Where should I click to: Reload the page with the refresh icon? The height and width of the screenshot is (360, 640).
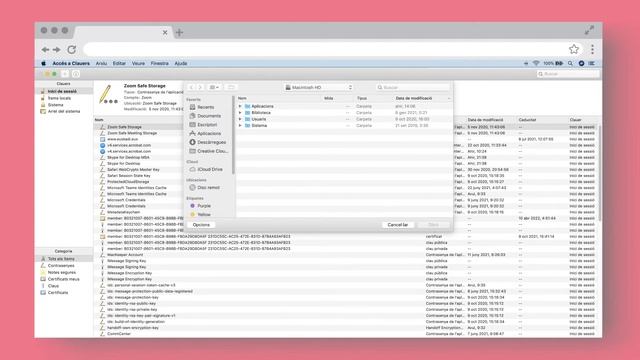coord(72,49)
